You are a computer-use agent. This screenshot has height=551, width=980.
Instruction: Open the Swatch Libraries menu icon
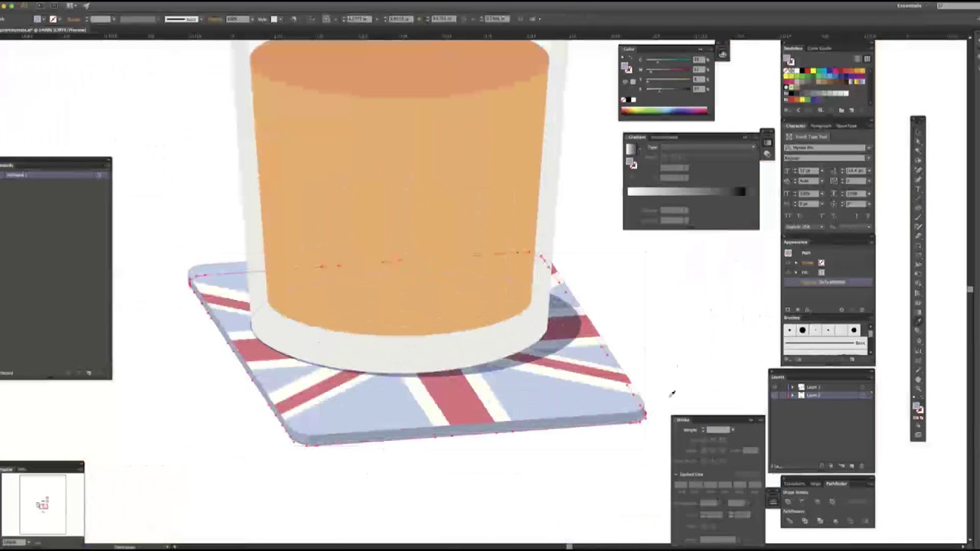786,110
